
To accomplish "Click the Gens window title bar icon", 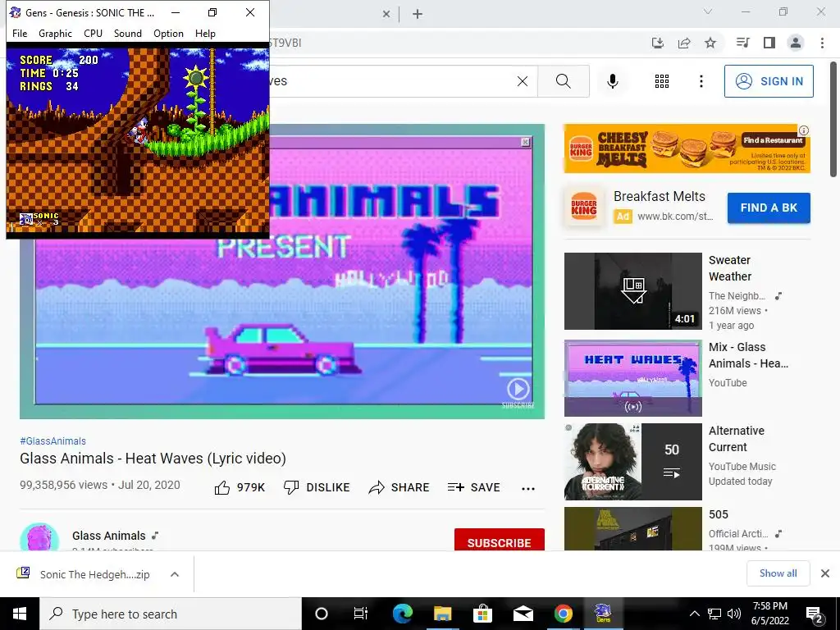I will [16, 12].
